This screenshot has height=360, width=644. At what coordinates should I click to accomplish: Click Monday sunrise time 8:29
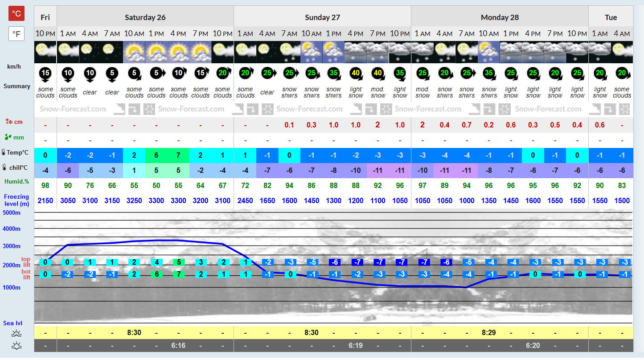(x=489, y=332)
